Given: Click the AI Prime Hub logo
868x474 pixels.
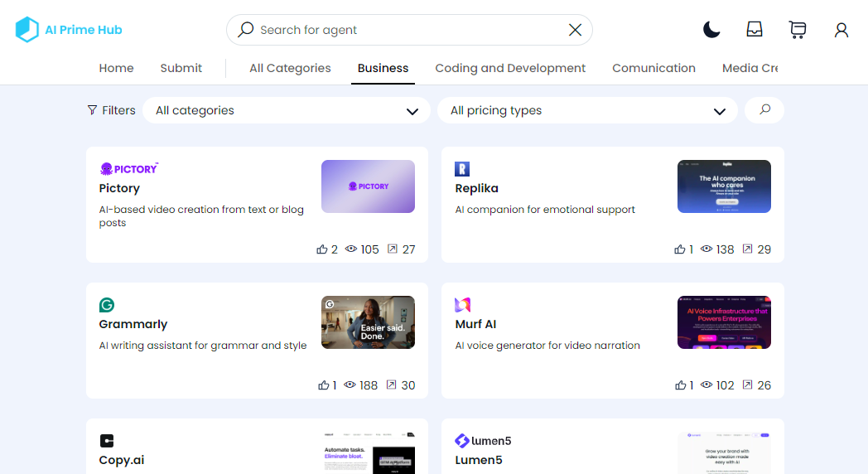Looking at the screenshot, I should click(69, 30).
